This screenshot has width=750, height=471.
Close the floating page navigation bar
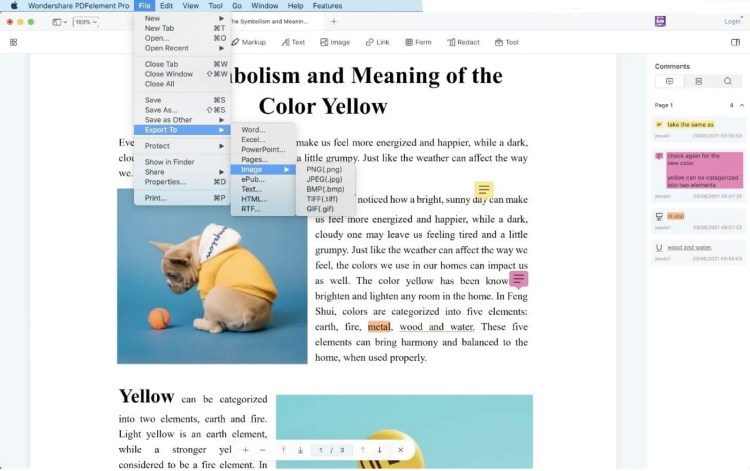click(401, 450)
